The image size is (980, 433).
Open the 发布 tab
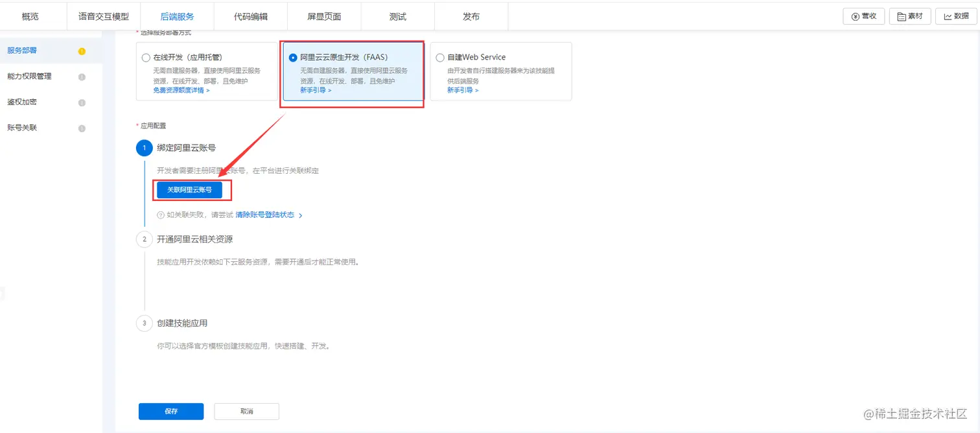471,16
